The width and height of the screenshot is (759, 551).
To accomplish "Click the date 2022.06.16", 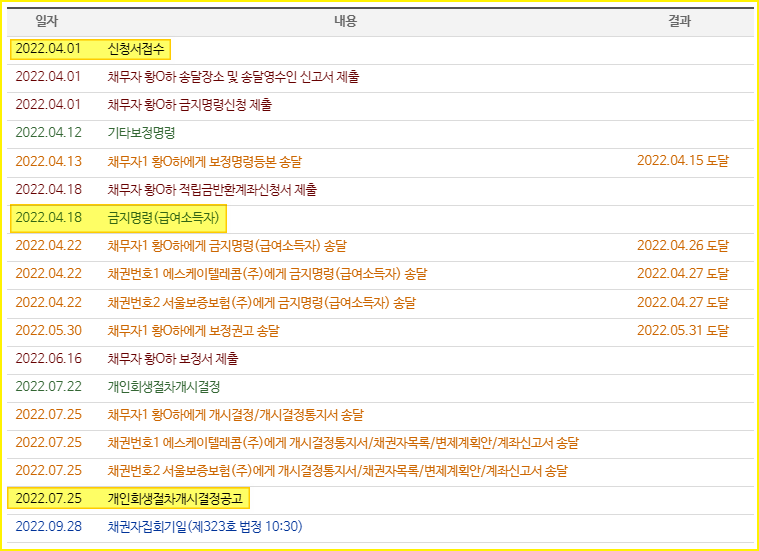I will (48, 359).
